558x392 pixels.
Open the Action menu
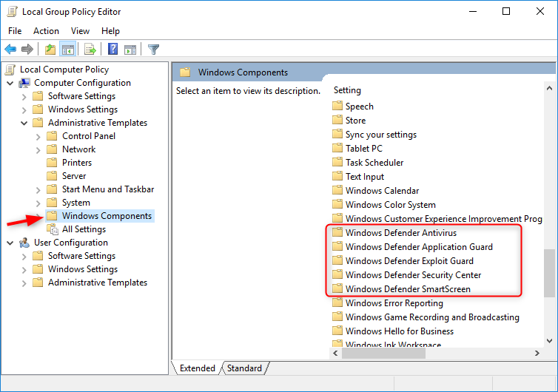(46, 31)
